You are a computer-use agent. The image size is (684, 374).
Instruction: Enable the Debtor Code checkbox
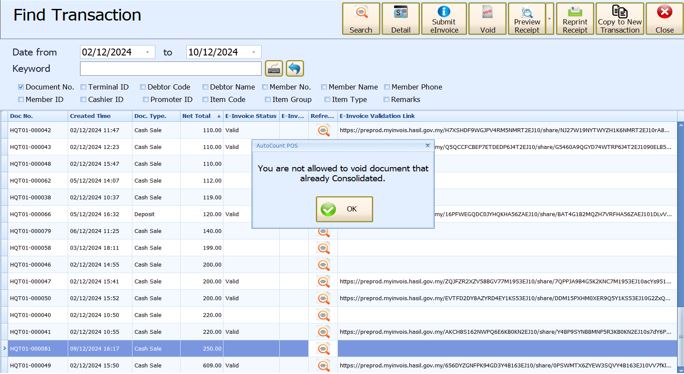pyautogui.click(x=143, y=87)
